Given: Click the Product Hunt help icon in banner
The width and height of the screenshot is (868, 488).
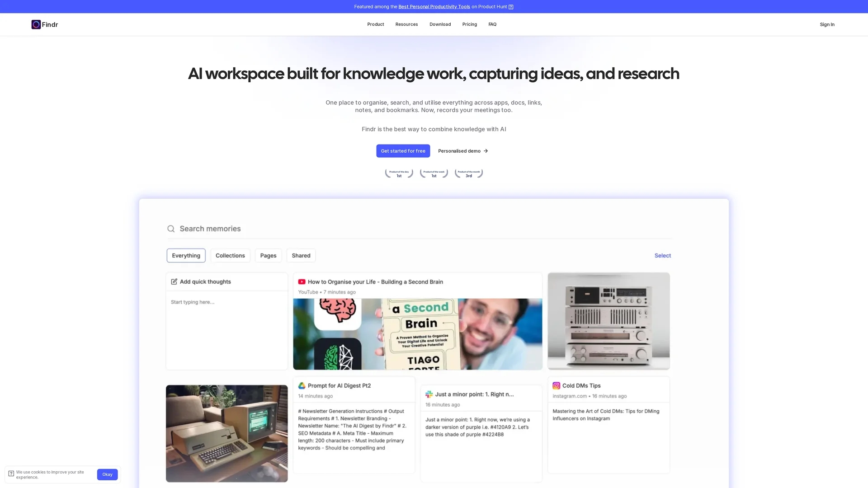Looking at the screenshot, I should pos(511,7).
